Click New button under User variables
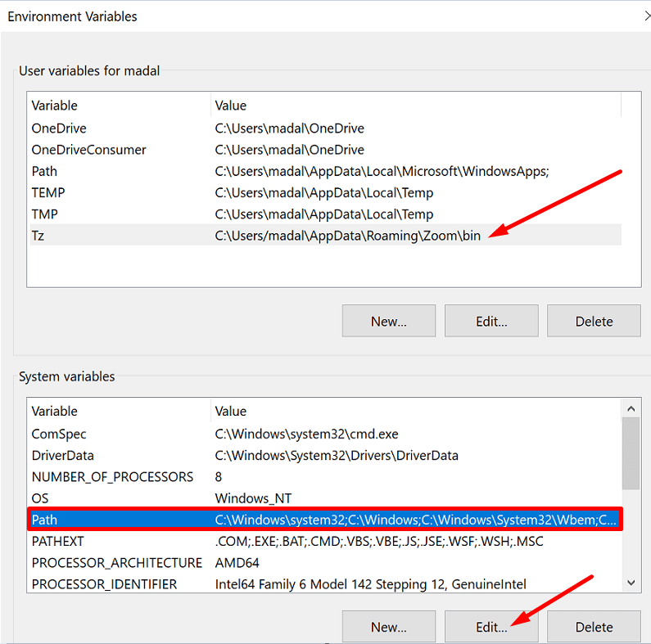 pos(389,321)
